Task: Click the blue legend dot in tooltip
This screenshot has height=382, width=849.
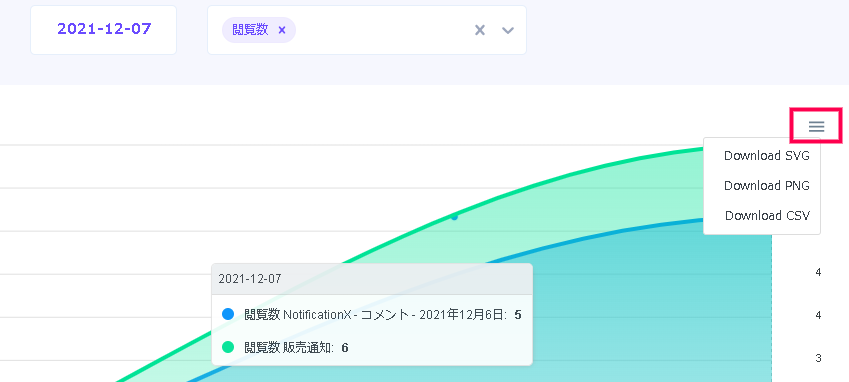Action: click(x=228, y=314)
